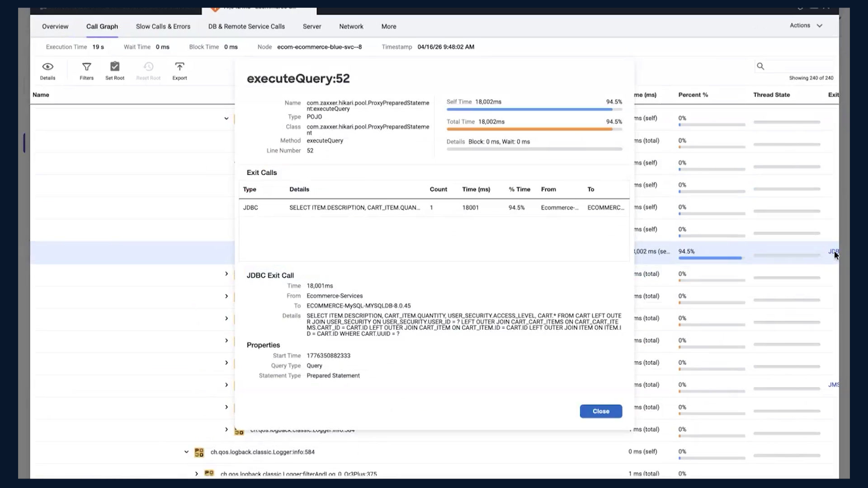This screenshot has height=488, width=868.
Task: Click the Set Root icon
Action: pos(115,66)
